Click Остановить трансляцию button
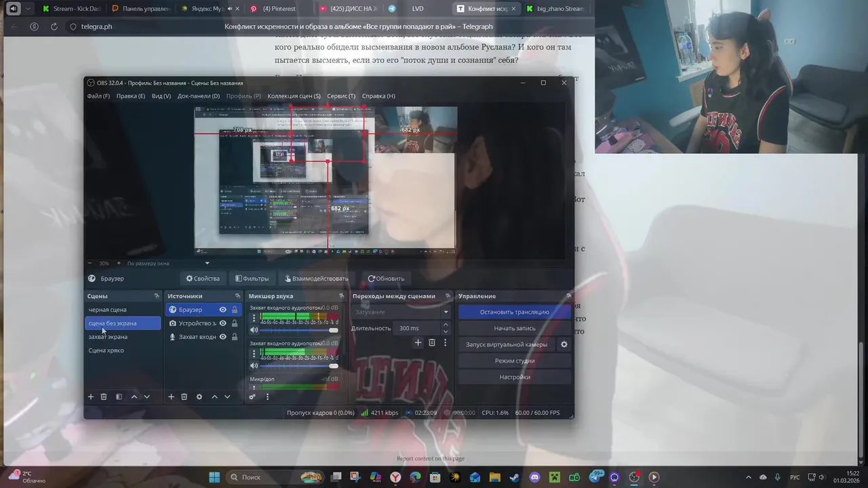 tap(515, 312)
